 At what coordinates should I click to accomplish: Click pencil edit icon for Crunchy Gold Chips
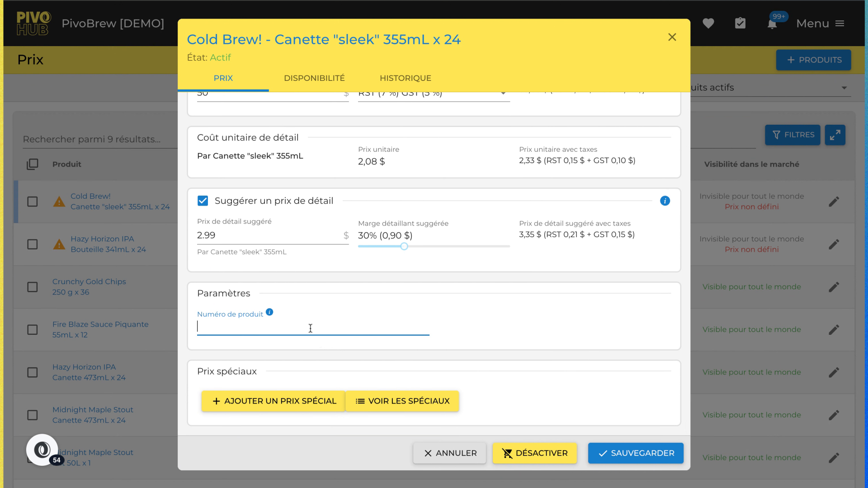[834, 287]
